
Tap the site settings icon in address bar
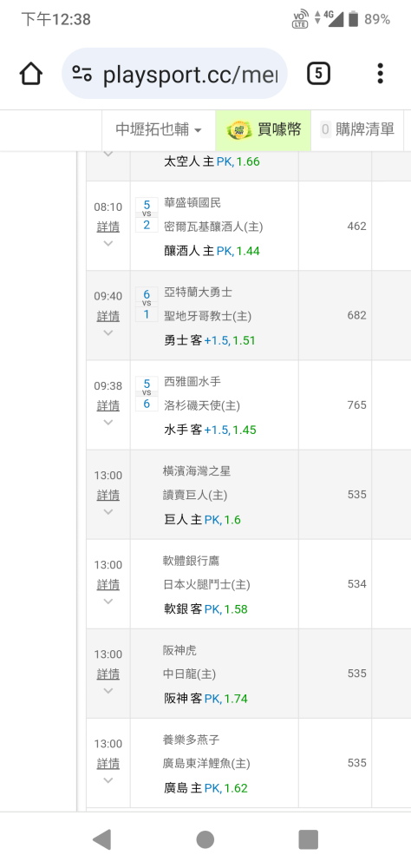coord(82,74)
